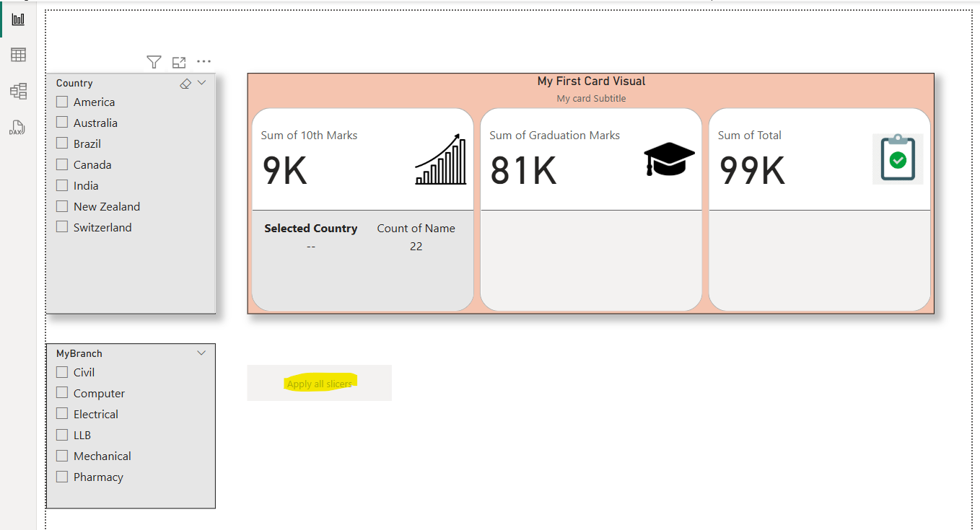980x530 pixels.
Task: Click the graduation cap icon on the card
Action: (x=668, y=160)
